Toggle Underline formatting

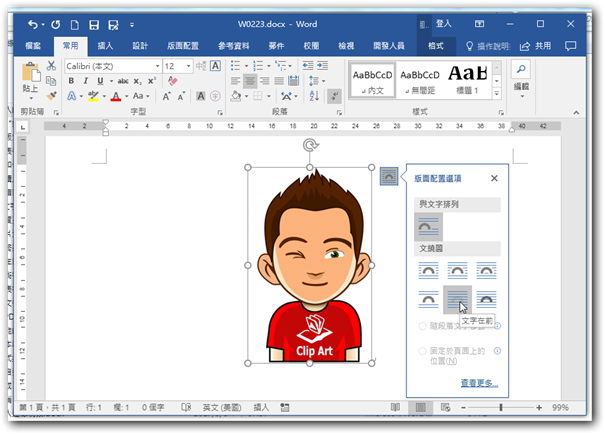(x=100, y=81)
